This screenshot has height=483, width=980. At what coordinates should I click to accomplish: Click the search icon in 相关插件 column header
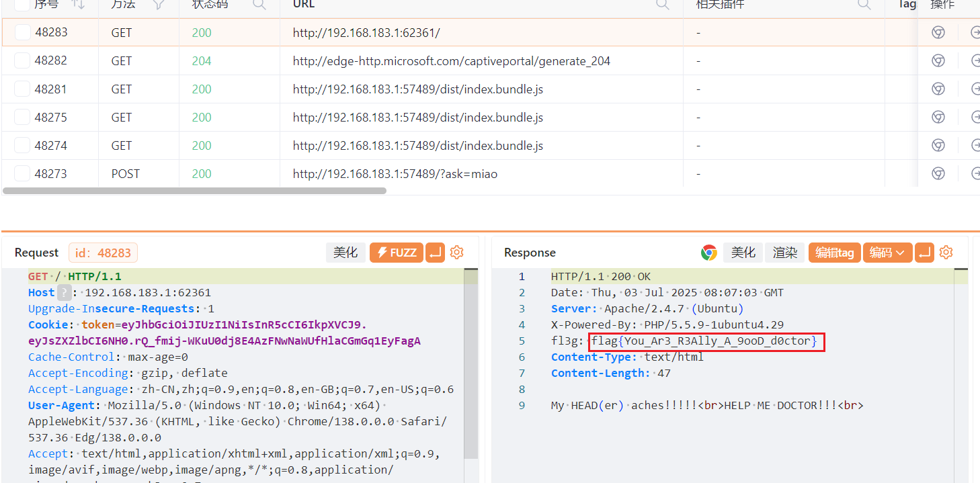[864, 4]
